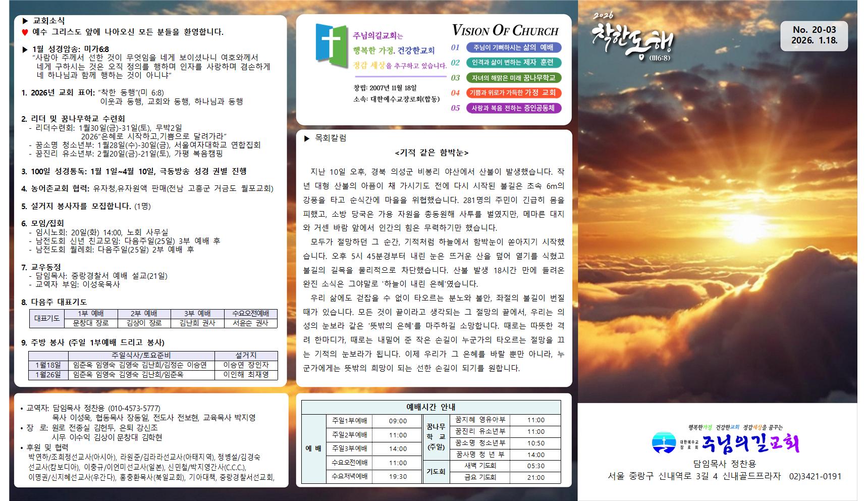Screen dimensions: 868x501
Task: Click the triangle bullet next to 교회소식
Action: [x=25, y=21]
